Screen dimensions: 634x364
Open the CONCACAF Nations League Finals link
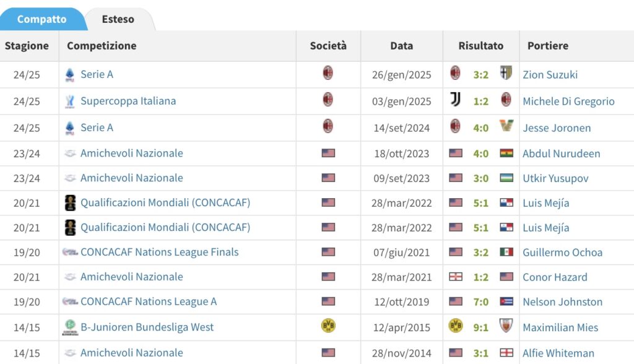(x=159, y=252)
